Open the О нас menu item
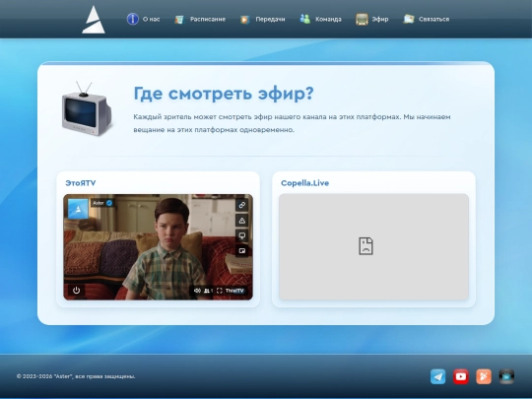 151,20
